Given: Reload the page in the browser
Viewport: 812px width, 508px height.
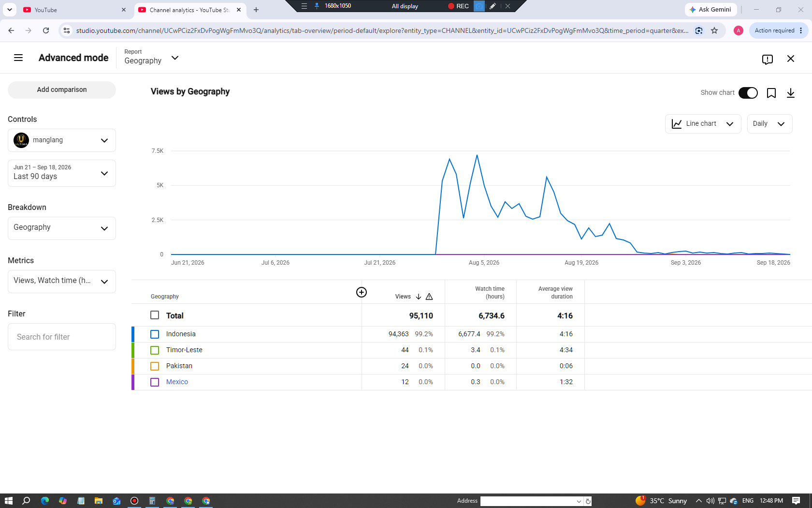Looking at the screenshot, I should coord(46,30).
